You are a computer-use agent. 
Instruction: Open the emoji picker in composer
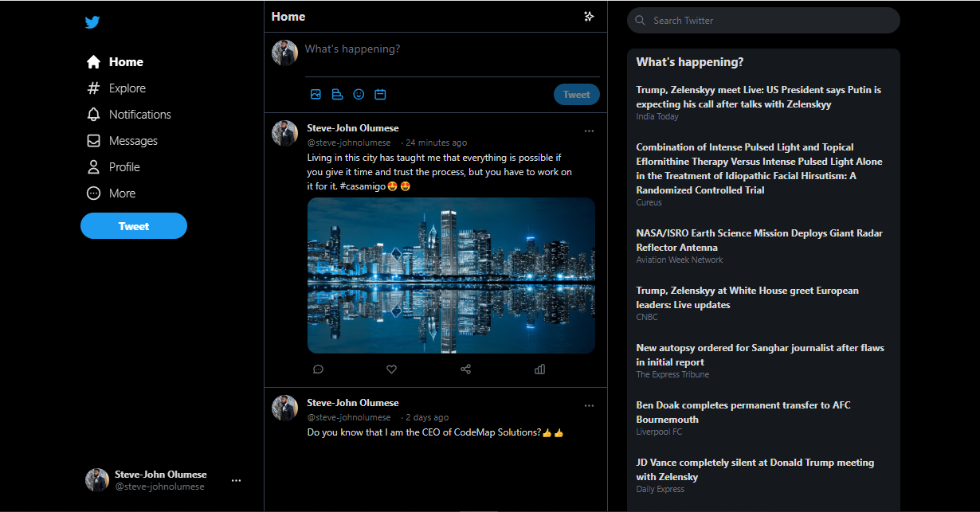pos(359,94)
